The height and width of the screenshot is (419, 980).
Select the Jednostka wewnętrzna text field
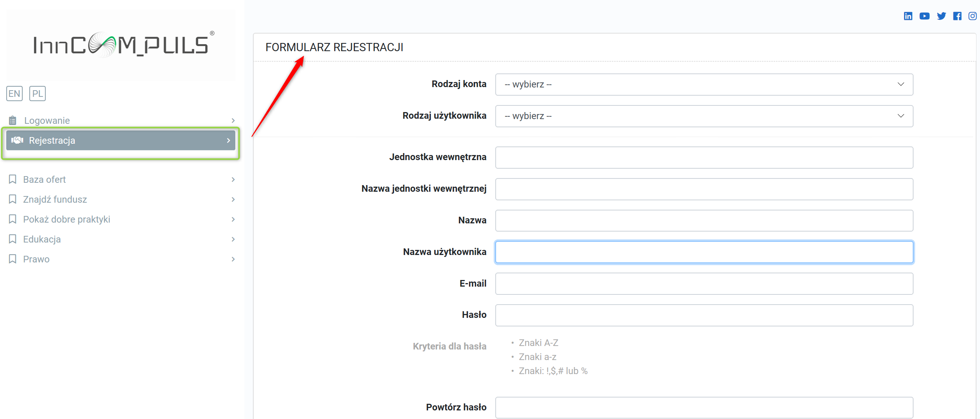pyautogui.click(x=704, y=157)
